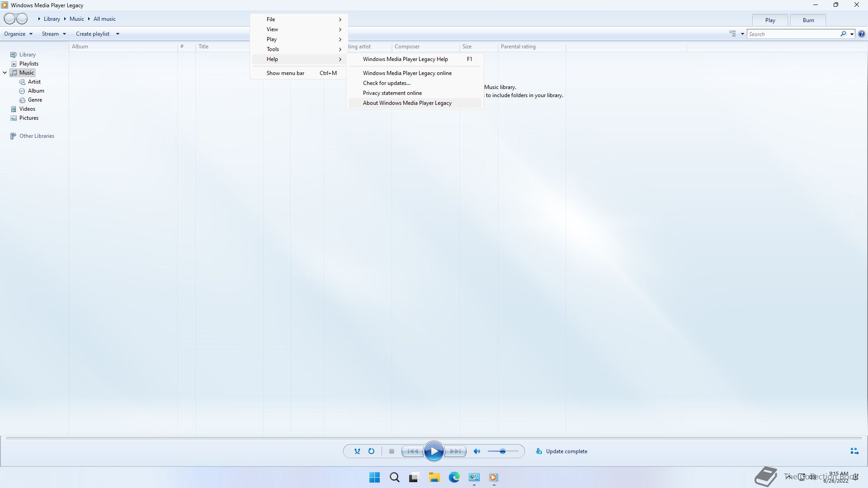Collapse the Music tree node arrow
The width and height of the screenshot is (868, 488).
(x=5, y=73)
